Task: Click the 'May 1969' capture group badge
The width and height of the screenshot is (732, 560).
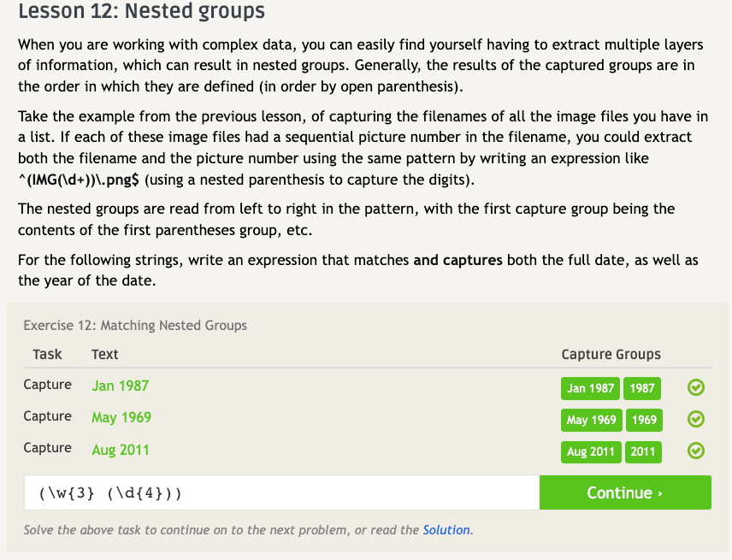Action: [x=591, y=420]
